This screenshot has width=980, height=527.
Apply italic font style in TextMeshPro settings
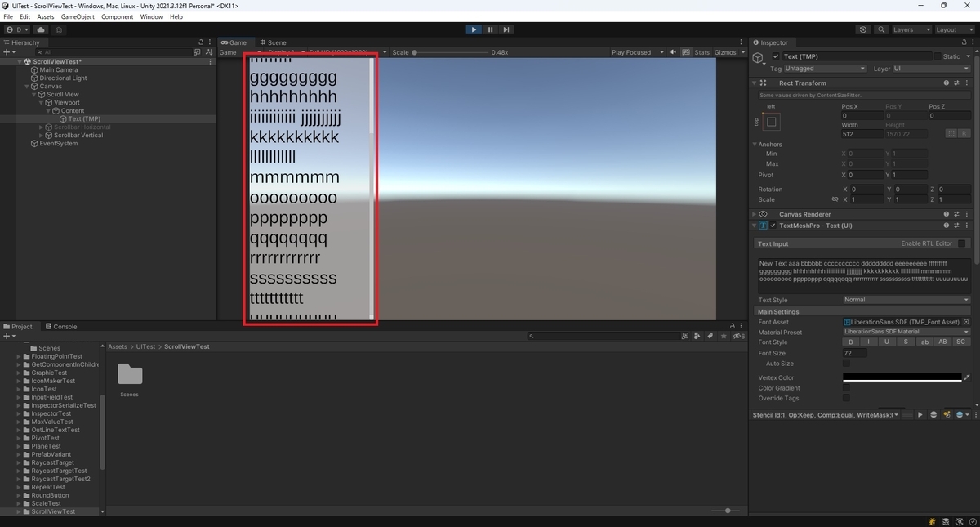coord(869,342)
